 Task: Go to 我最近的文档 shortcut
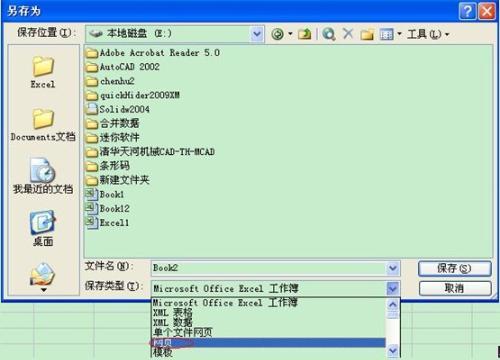coord(43,176)
